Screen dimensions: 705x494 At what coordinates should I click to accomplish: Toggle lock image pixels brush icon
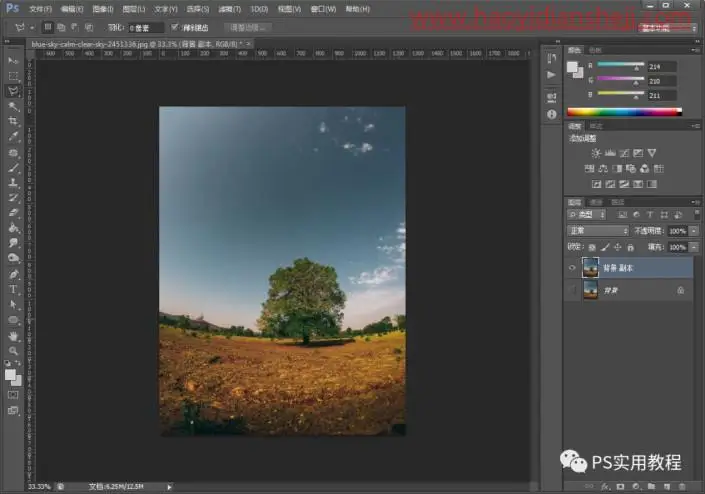[605, 247]
